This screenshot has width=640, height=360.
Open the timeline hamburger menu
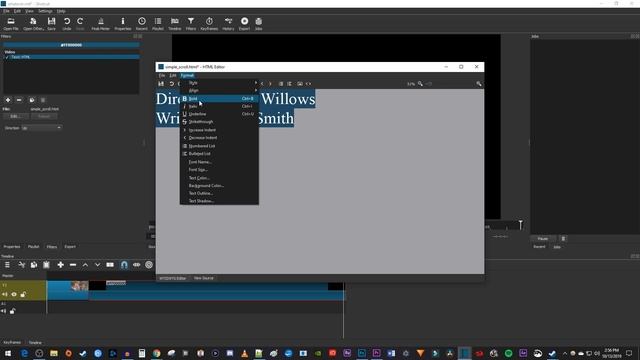click(x=7, y=265)
